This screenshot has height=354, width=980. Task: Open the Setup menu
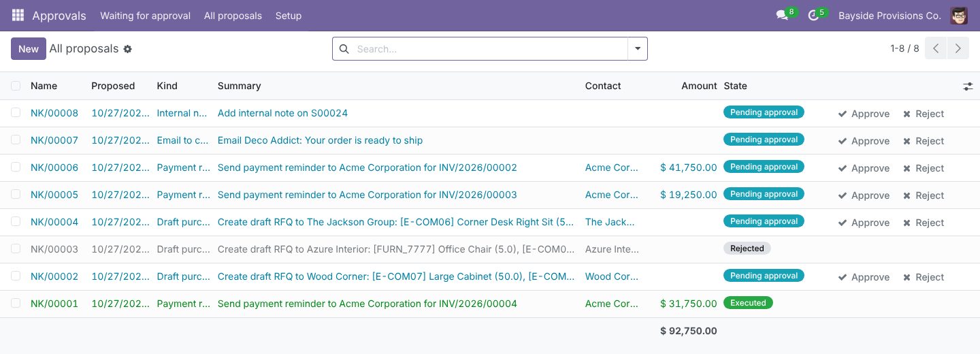[x=289, y=16]
